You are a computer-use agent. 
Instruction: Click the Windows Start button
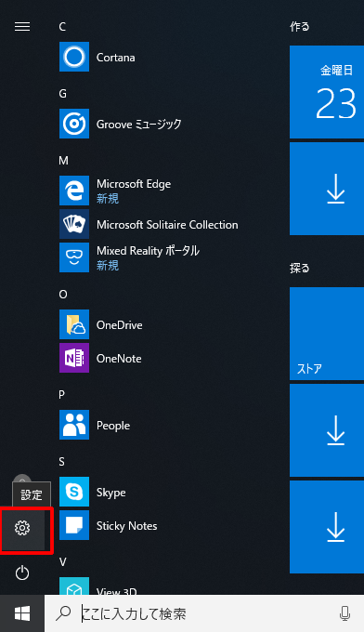click(x=22, y=613)
